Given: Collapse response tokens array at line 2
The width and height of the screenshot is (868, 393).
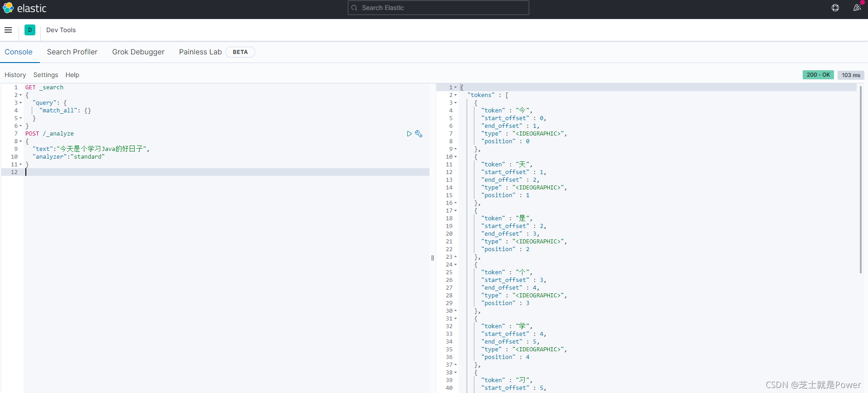Looking at the screenshot, I should pos(455,95).
